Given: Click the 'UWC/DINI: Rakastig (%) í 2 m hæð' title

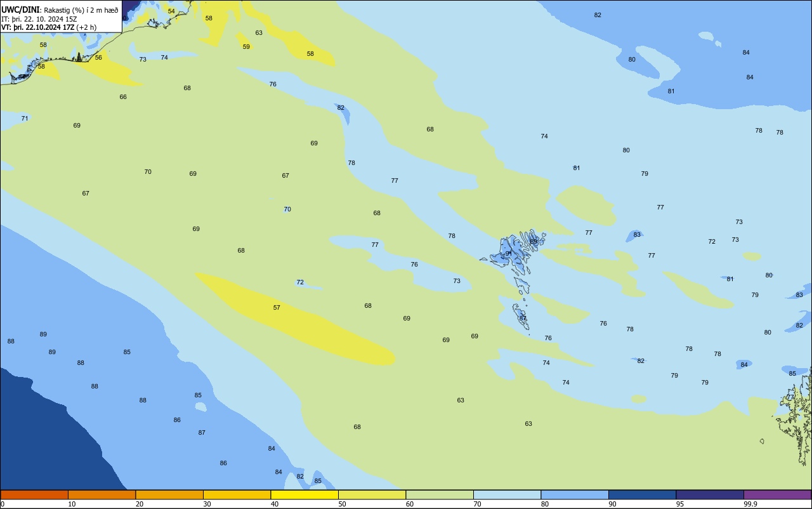Looking at the screenshot, I should pyautogui.click(x=60, y=10).
